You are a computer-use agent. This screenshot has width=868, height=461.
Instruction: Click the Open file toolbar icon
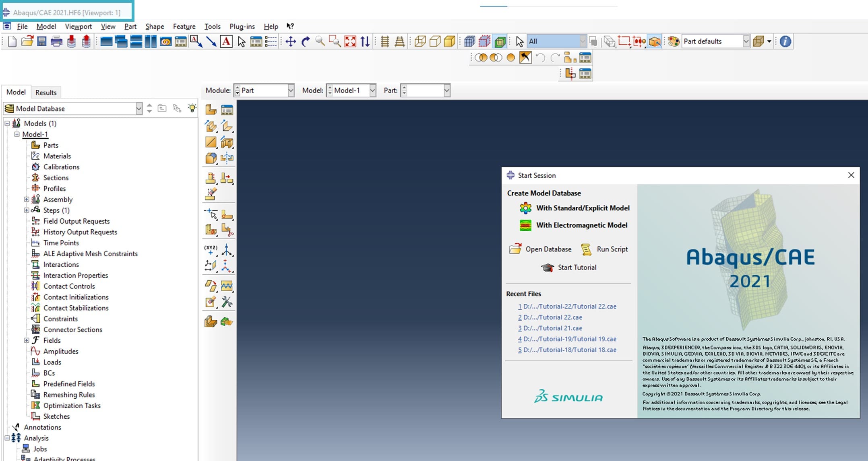click(x=27, y=41)
